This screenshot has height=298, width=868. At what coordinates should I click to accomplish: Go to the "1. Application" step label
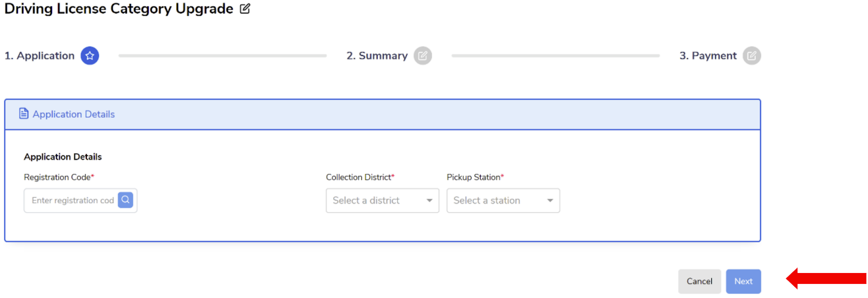tap(40, 55)
